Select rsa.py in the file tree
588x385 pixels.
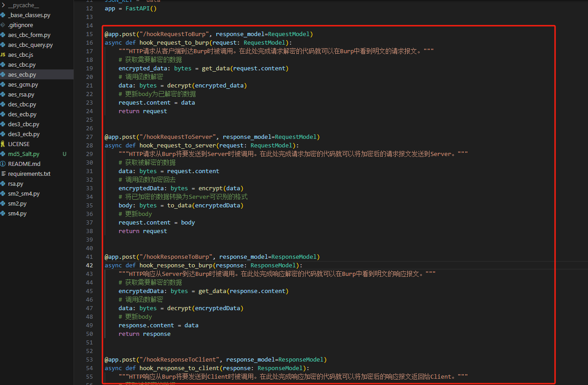click(x=15, y=184)
